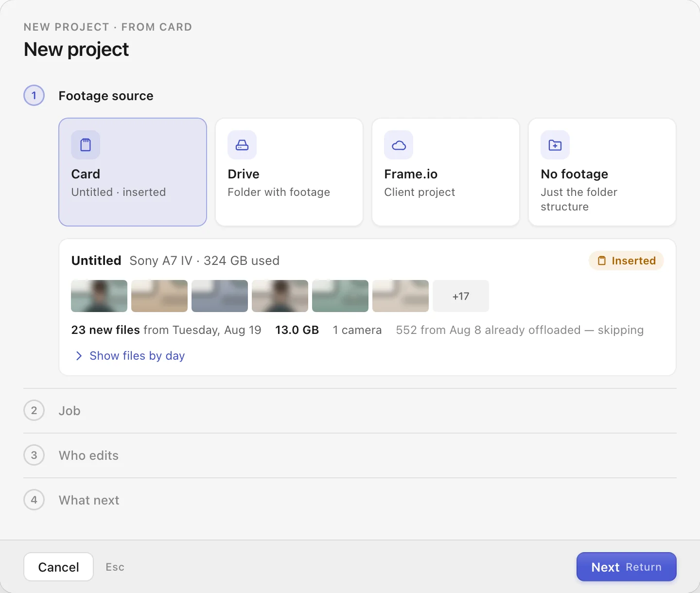Viewport: 700px width, 593px height.
Task: Open step 4 What next section
Action: [350, 500]
